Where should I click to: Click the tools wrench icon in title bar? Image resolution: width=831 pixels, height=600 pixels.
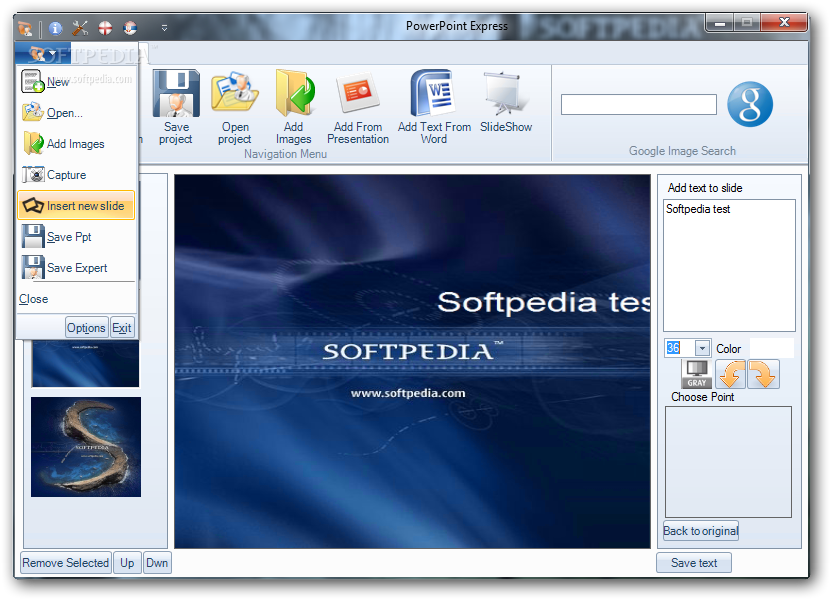point(80,28)
